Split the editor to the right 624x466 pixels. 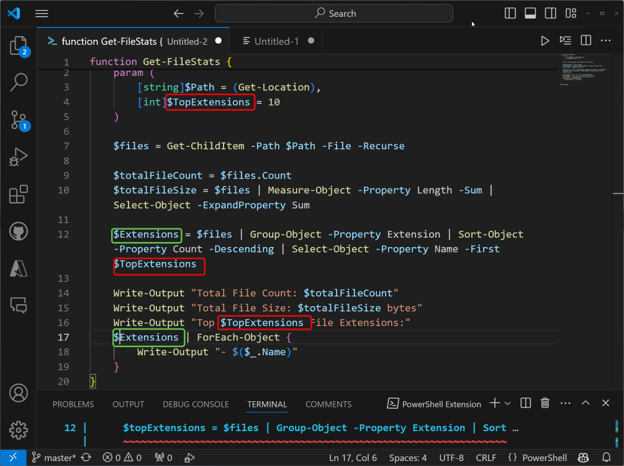click(586, 40)
